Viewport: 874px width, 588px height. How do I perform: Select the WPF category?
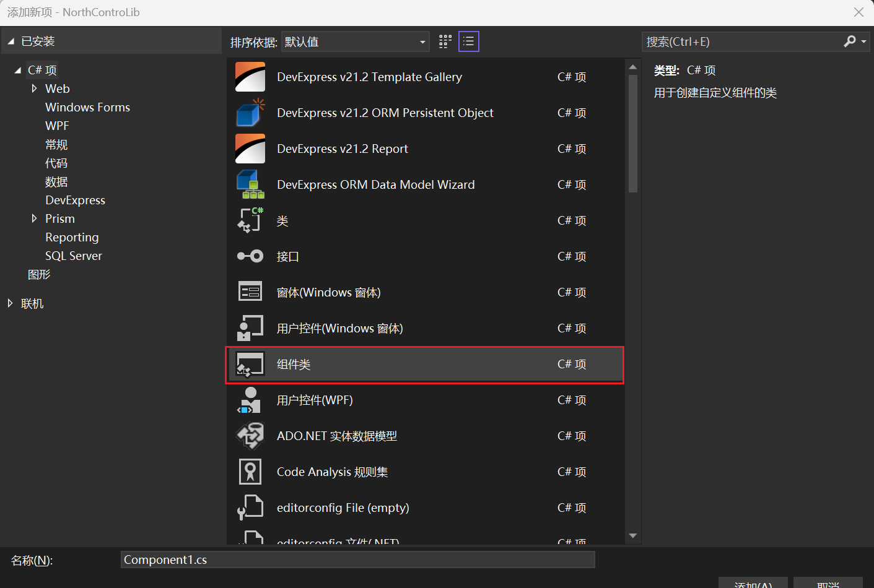pos(57,126)
